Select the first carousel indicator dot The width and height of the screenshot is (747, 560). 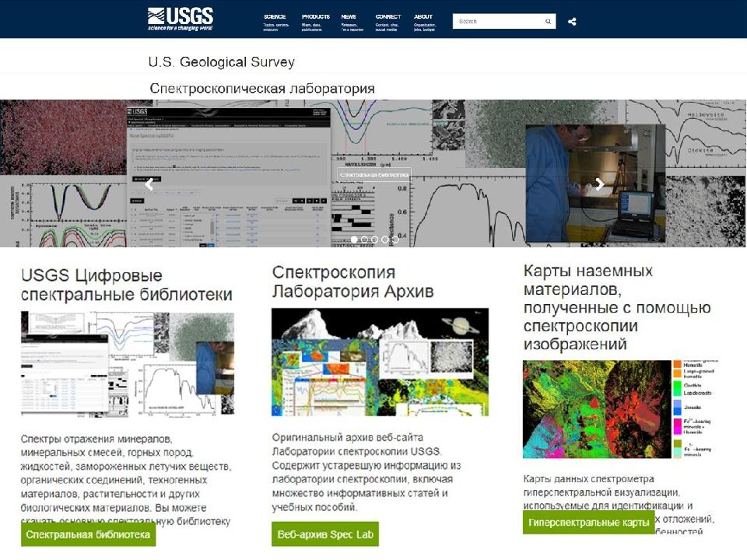point(355,240)
